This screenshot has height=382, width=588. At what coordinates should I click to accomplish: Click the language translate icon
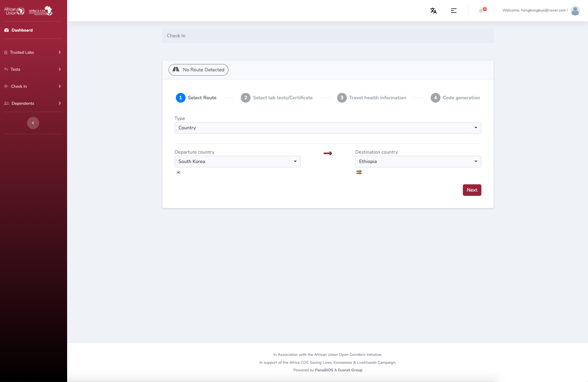[433, 11]
